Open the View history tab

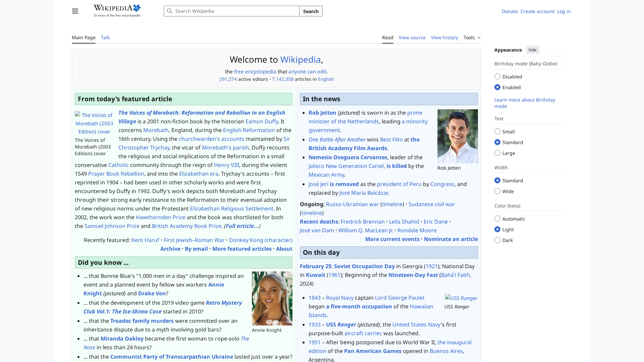444,38
